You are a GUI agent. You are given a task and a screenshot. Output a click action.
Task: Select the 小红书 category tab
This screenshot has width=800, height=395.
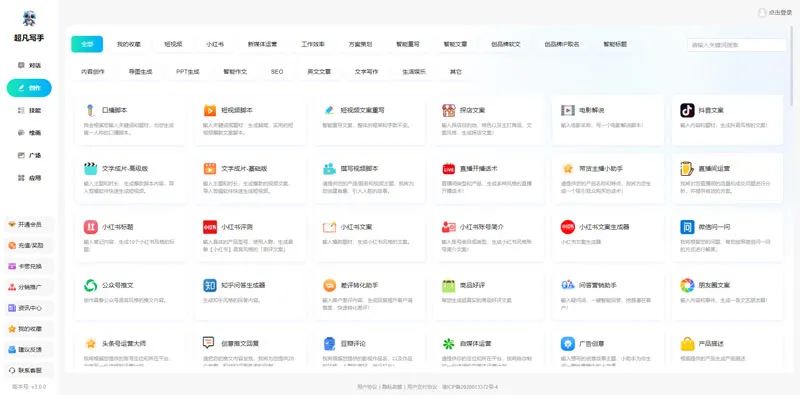click(x=215, y=44)
